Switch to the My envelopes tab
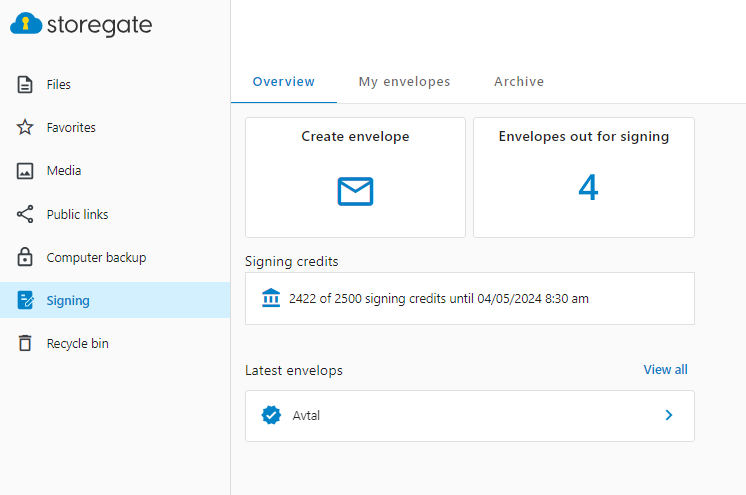Screen dimensions: 746x495 click(x=404, y=81)
